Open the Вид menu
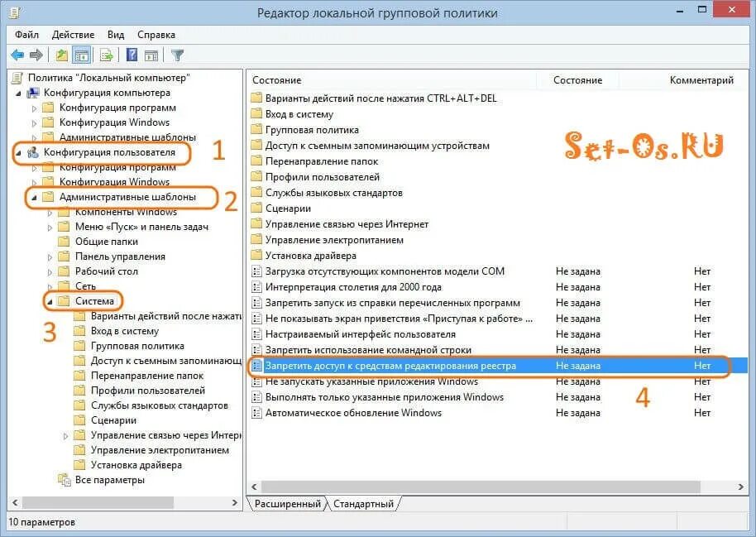This screenshot has width=756, height=537. tap(116, 35)
